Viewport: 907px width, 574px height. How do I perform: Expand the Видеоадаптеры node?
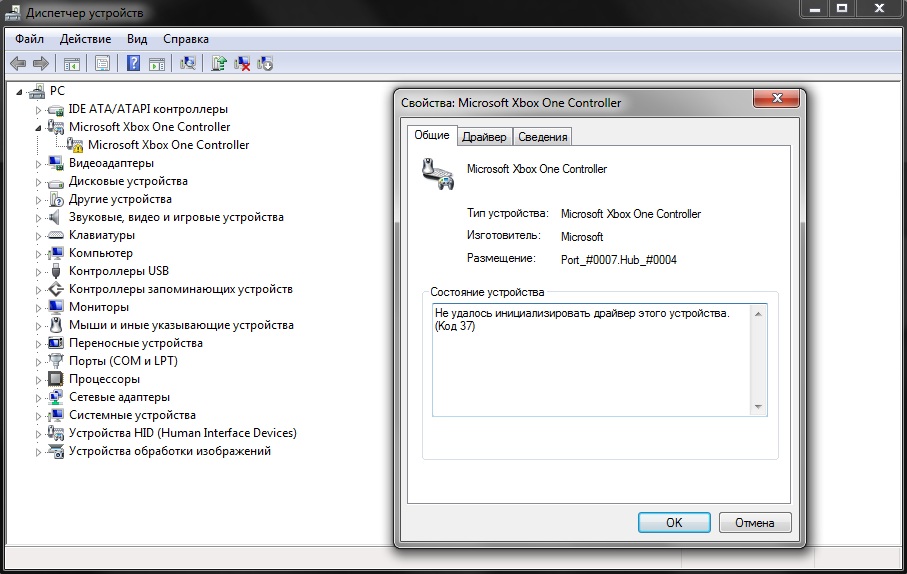point(38,164)
